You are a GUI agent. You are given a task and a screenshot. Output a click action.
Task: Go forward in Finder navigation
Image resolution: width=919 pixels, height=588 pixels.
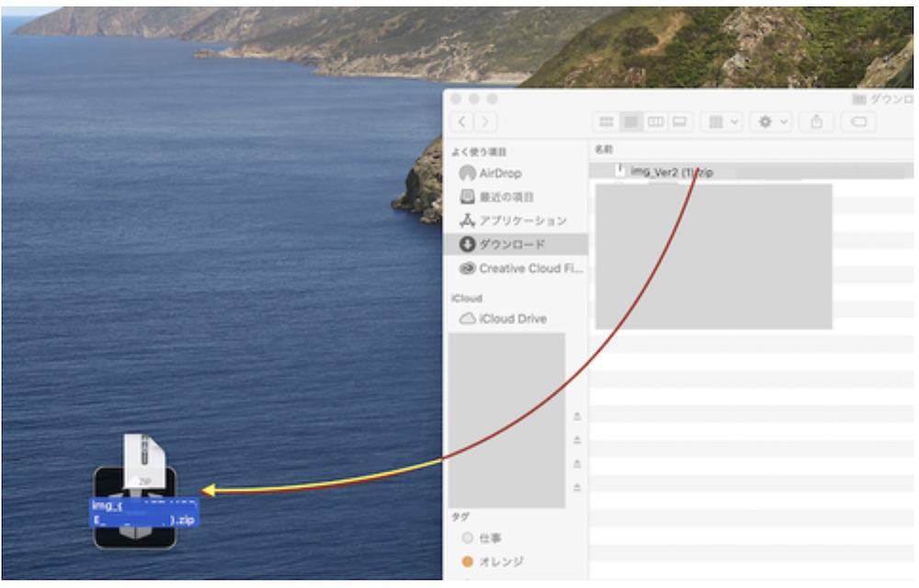[485, 122]
